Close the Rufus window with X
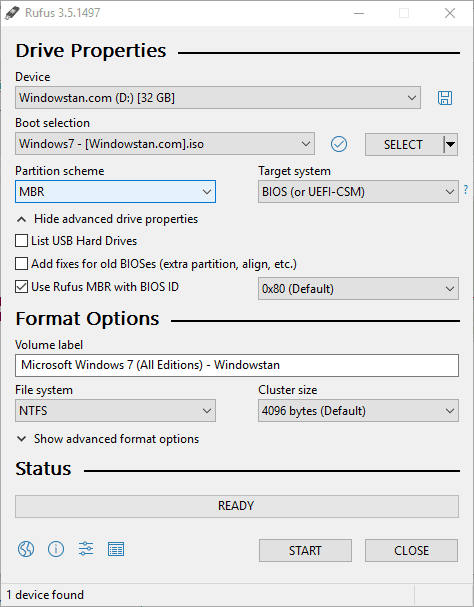The height and width of the screenshot is (607, 474). (450, 13)
